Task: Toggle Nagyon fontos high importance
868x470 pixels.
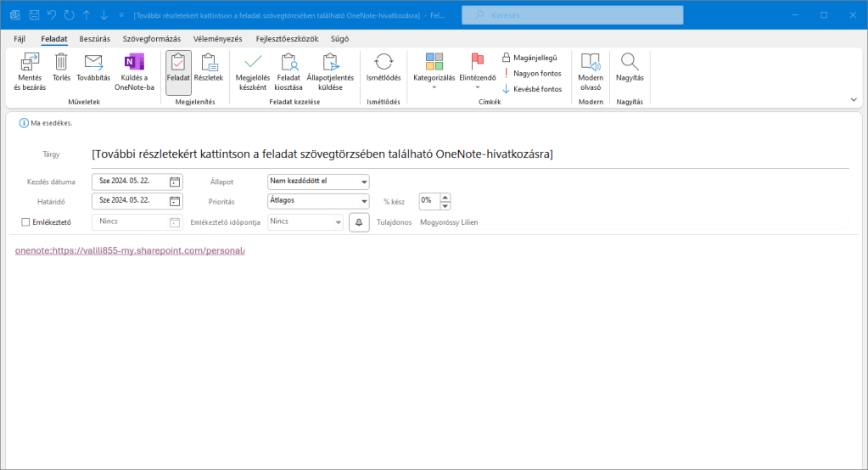Action: click(531, 73)
